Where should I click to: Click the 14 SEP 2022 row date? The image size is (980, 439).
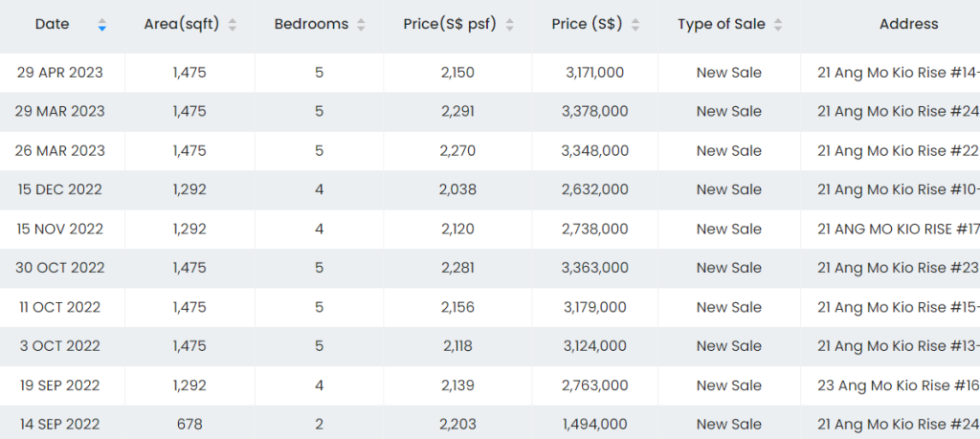pos(57,425)
